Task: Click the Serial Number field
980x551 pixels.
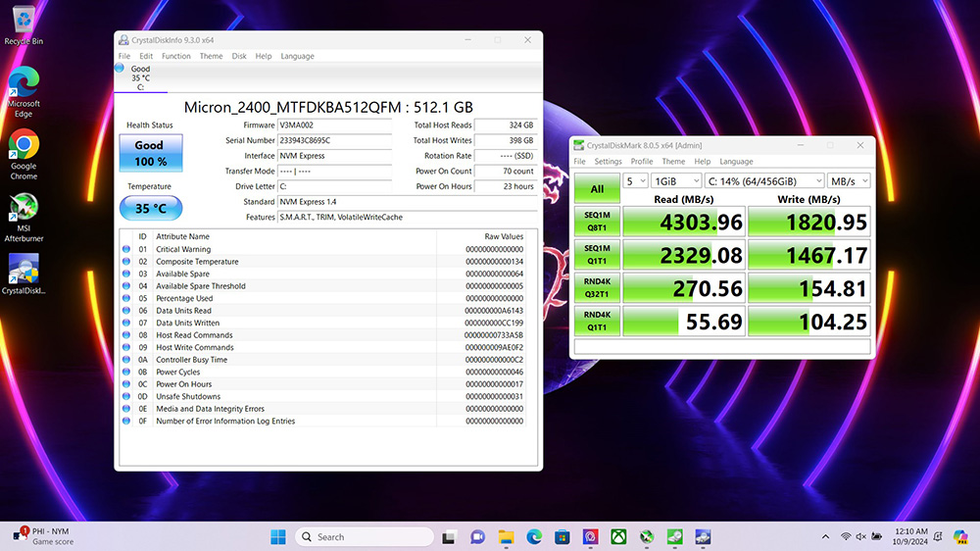Action: (x=334, y=140)
